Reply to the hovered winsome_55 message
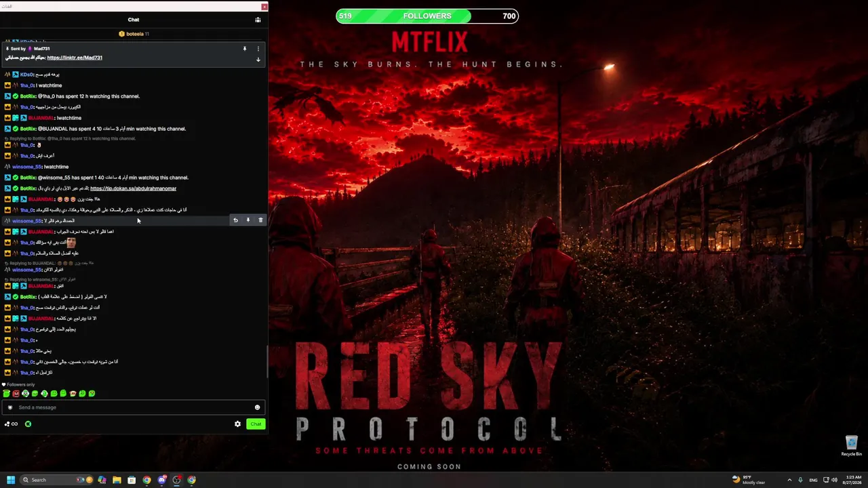This screenshot has height=488, width=868. 235,220
